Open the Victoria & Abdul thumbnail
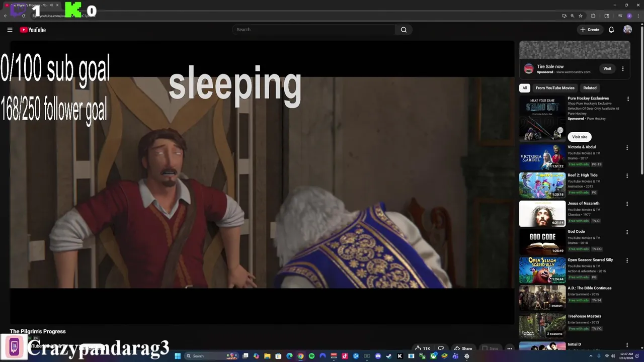Screen dimensions: 644x362 coord(542,157)
